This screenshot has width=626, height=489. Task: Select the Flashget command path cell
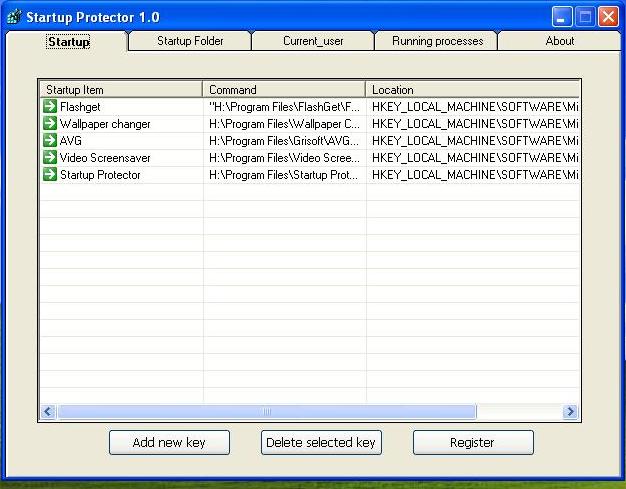pyautogui.click(x=284, y=107)
